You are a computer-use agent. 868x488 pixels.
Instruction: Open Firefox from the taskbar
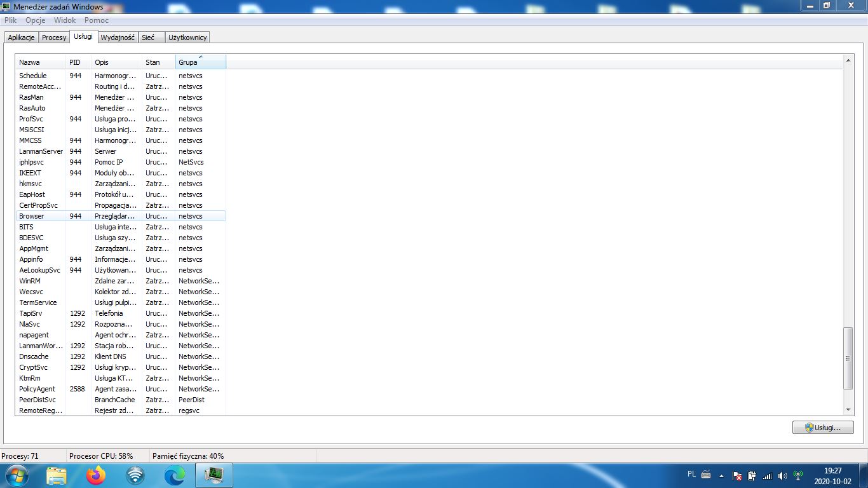click(96, 475)
